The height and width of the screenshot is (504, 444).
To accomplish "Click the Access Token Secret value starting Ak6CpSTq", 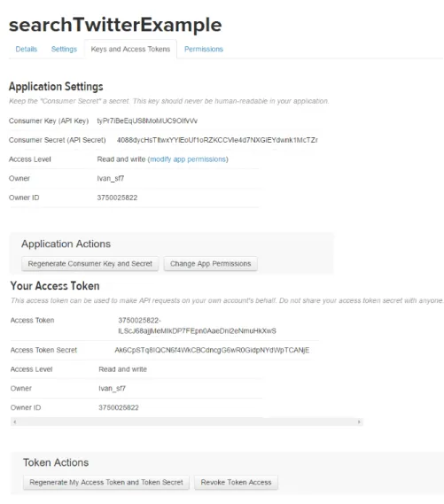I will point(212,350).
